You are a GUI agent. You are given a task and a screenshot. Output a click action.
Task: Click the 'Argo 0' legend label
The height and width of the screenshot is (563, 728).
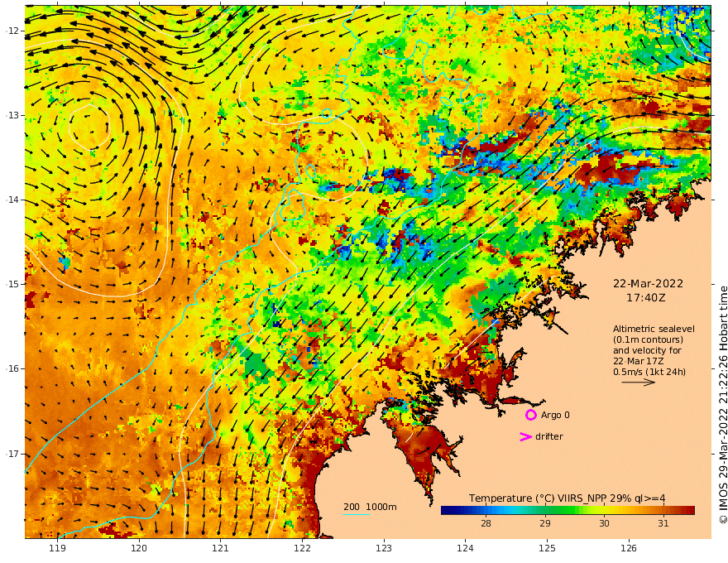pos(555,415)
